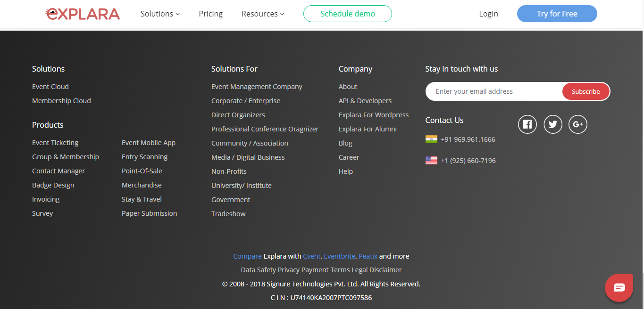Viewport: 644px width, 309px height.
Task: Click the US phone number +1 (925) 660-7196
Action: [x=468, y=161]
